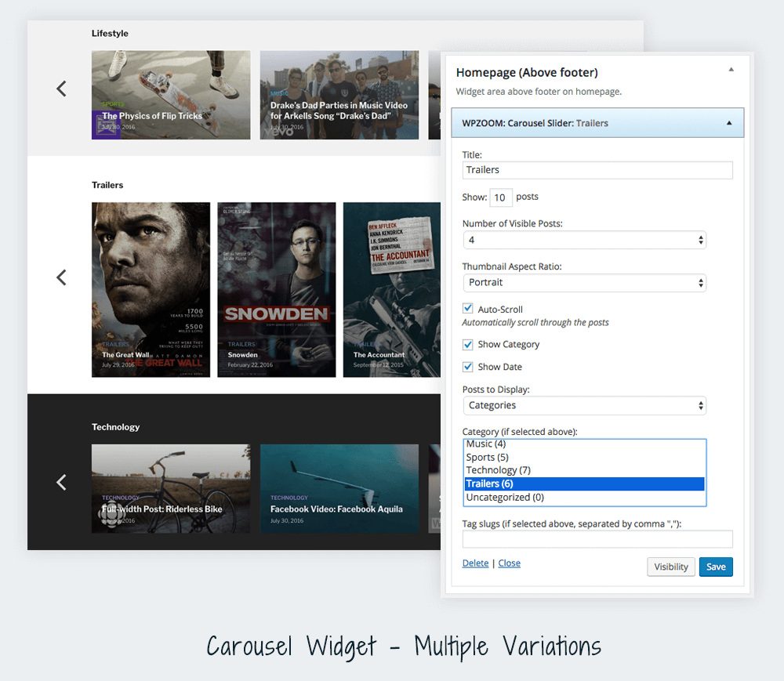Open Number of Visible Posts dropdown

coord(584,240)
